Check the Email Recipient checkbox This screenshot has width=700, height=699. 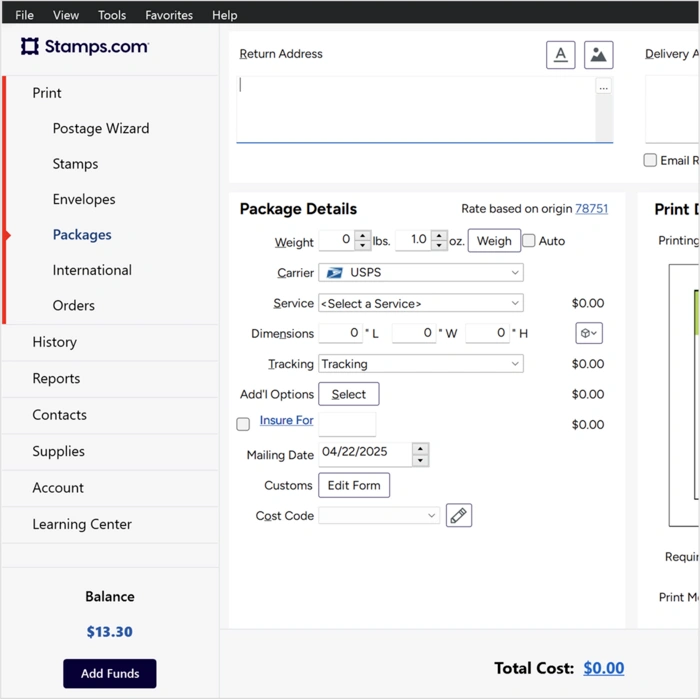650,160
